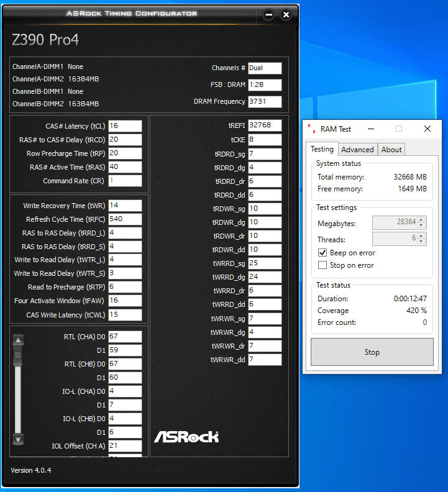Screen dimensions: 448x492
Task: Click the Z390 Pro4 motherboard title
Action: (x=45, y=40)
